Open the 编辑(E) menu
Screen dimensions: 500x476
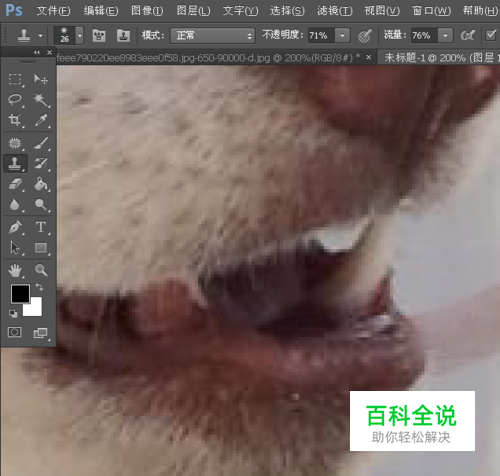[101, 11]
